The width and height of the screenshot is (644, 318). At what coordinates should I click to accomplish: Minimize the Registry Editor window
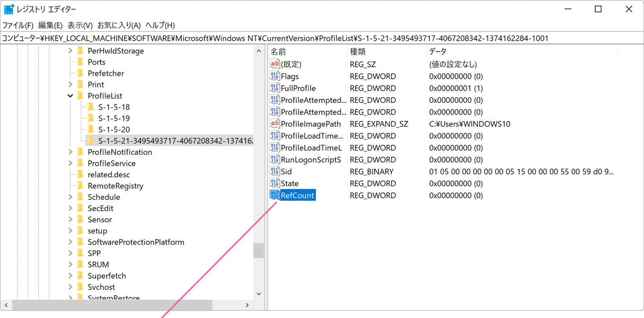pyautogui.click(x=568, y=9)
